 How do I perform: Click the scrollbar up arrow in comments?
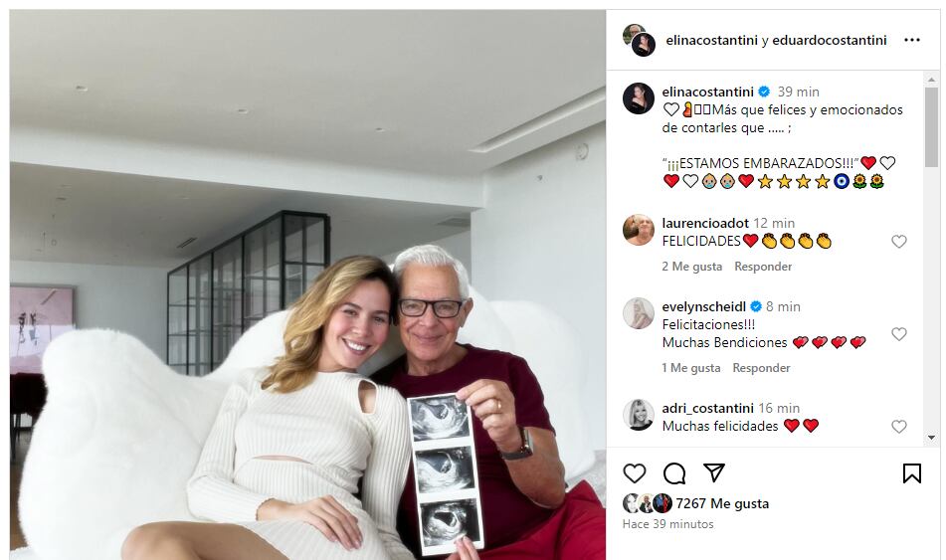pos(931,79)
